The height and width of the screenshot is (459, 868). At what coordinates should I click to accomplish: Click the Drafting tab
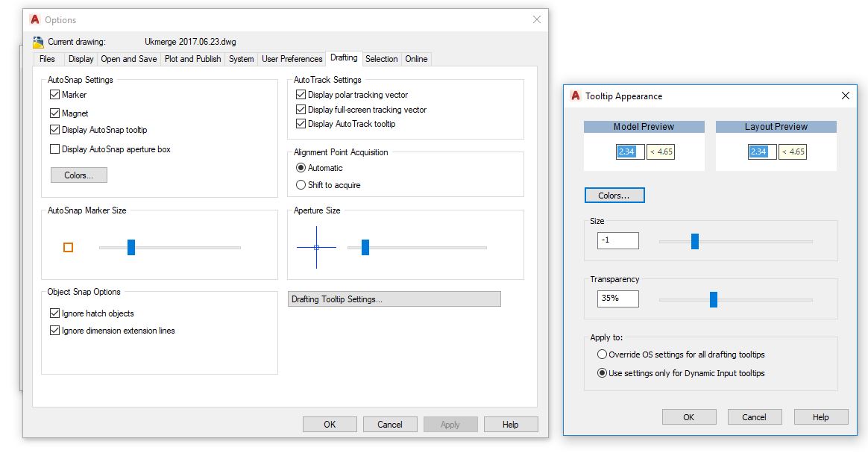click(344, 57)
